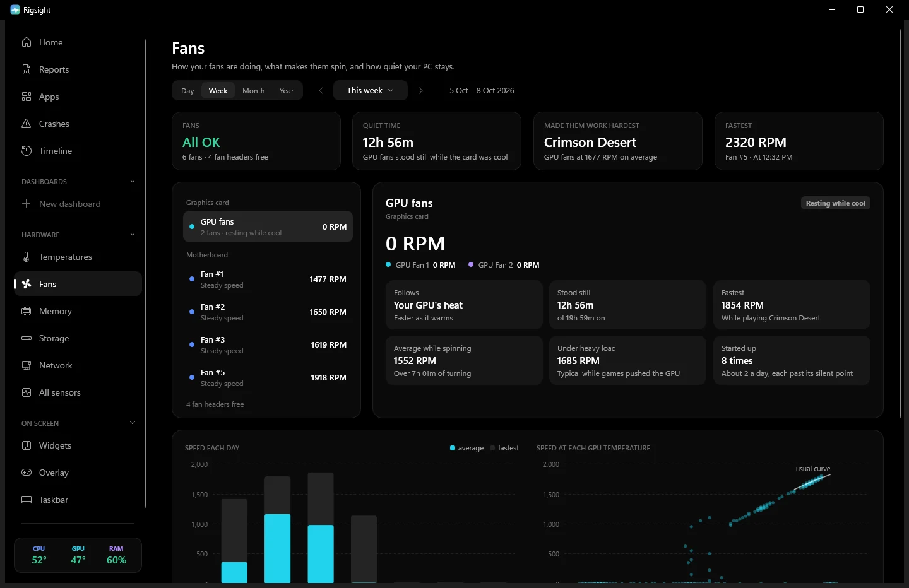909x588 pixels.
Task: Open the Memory icon
Action: pos(27,311)
